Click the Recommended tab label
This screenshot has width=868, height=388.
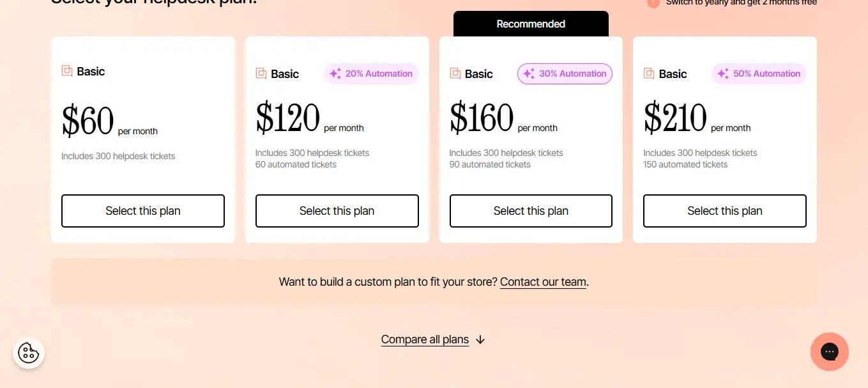tap(531, 24)
